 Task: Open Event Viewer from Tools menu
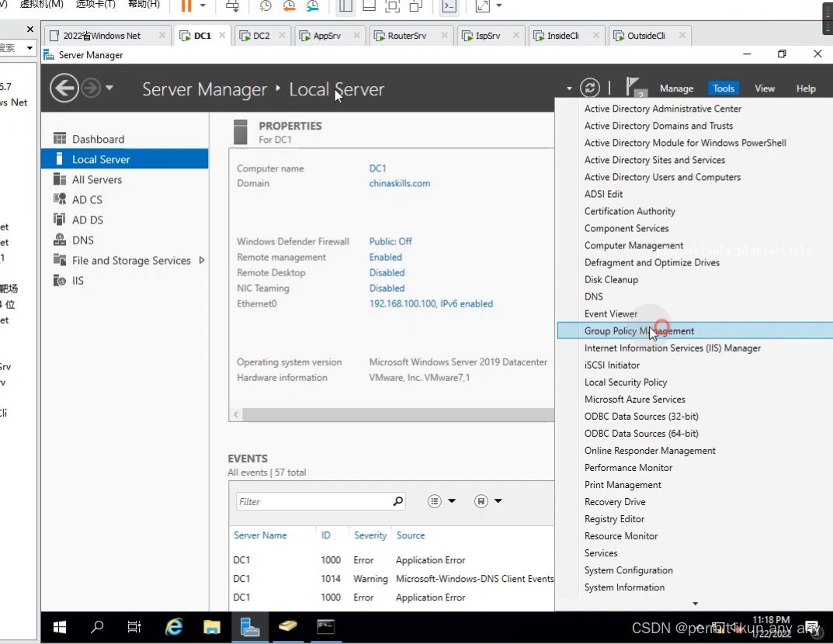point(611,313)
